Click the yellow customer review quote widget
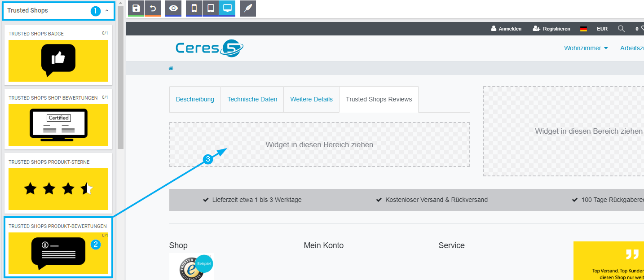Image resolution: width=644 pixels, height=280 pixels. [x=609, y=261]
